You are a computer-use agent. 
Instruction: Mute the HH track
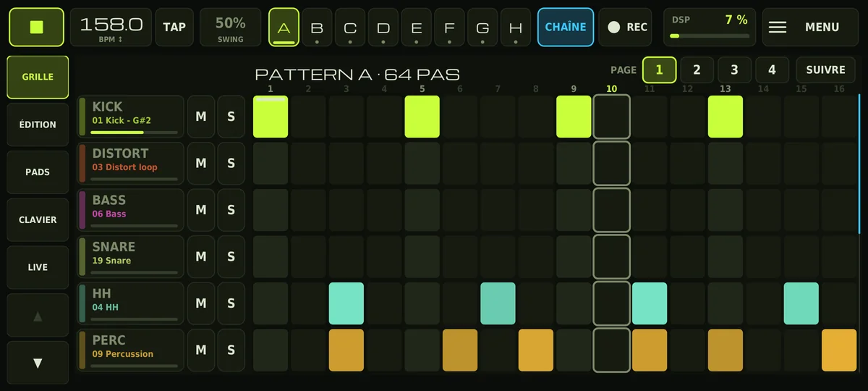201,303
